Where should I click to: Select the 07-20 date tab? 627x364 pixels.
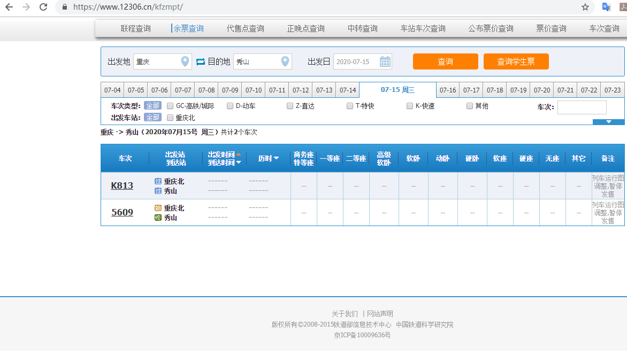pos(542,90)
